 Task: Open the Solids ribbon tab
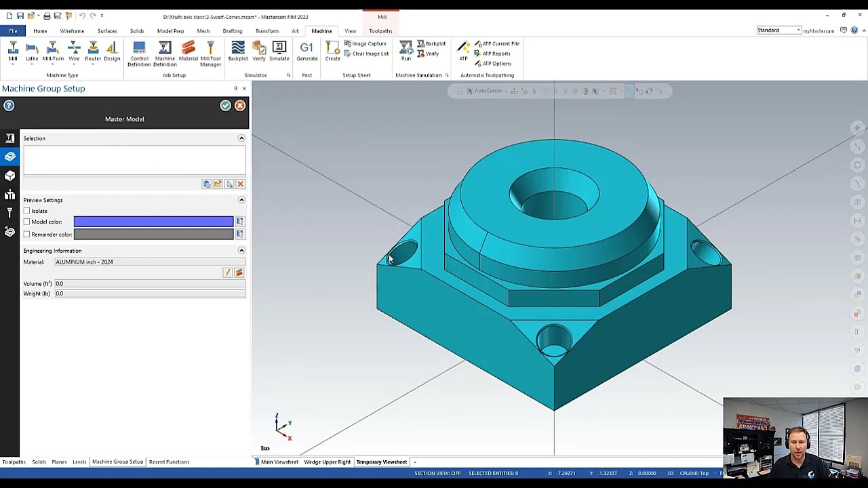point(137,31)
